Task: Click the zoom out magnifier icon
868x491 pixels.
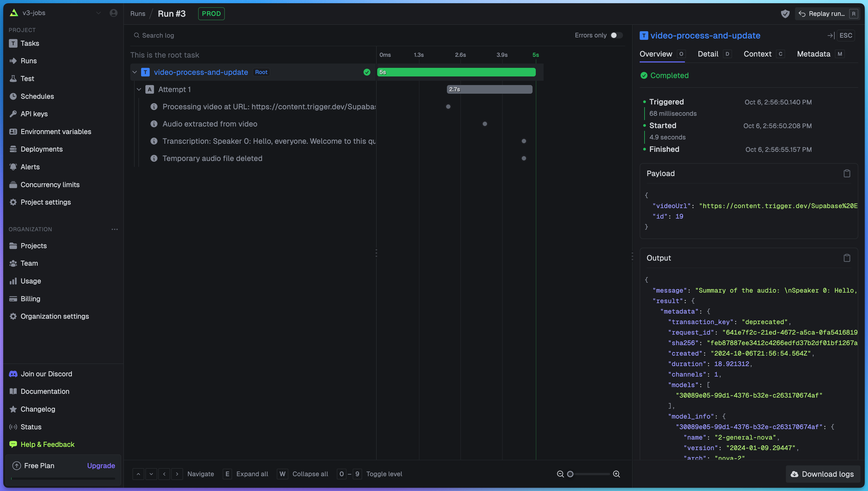Action: (560, 474)
